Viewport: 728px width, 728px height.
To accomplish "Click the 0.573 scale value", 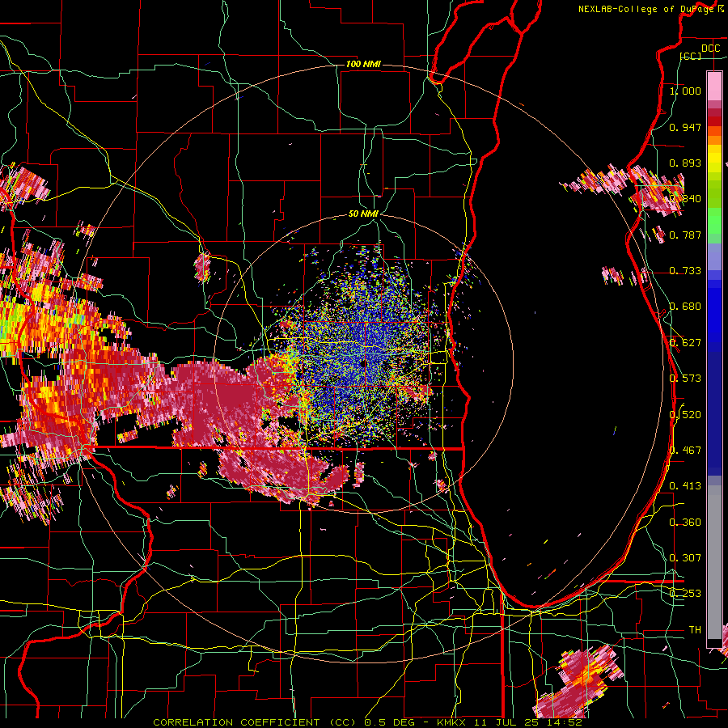I will (685, 379).
